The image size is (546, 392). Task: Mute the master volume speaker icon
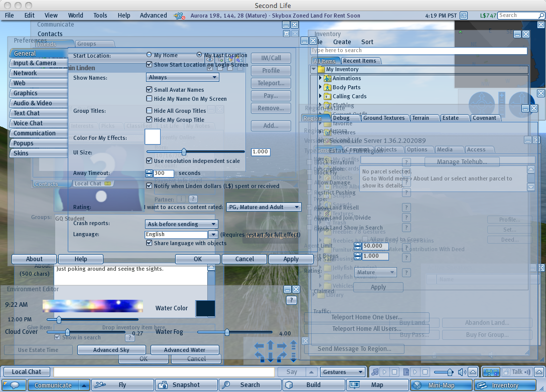point(462,372)
